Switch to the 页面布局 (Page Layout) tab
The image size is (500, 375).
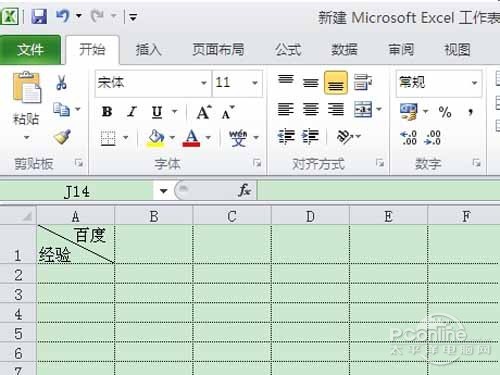point(218,50)
